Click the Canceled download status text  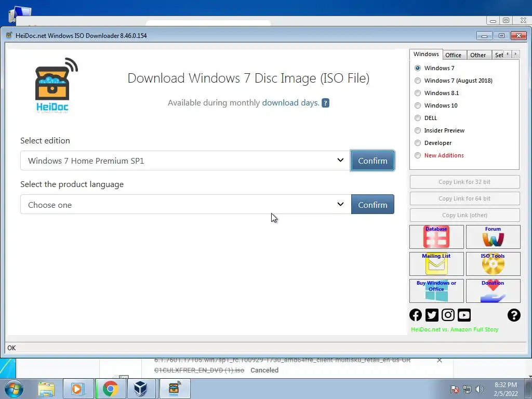[264, 370]
